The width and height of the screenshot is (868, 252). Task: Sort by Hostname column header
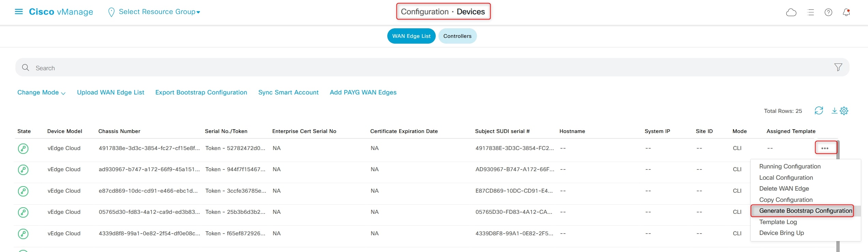(x=572, y=131)
